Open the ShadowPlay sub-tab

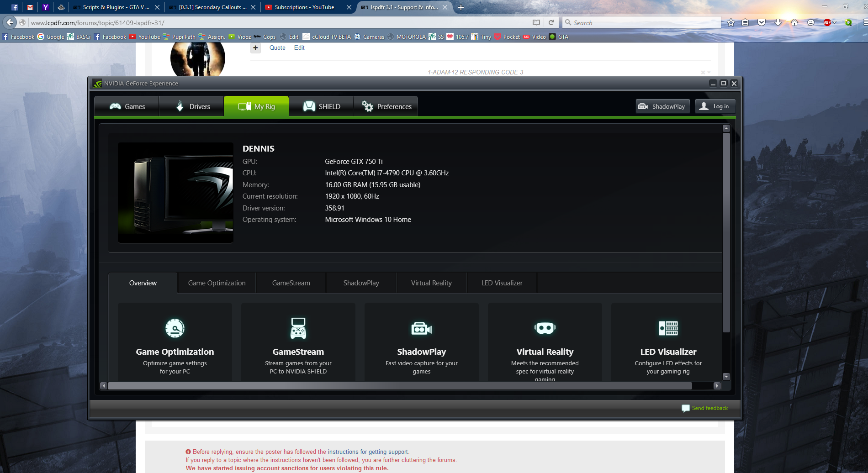(361, 283)
